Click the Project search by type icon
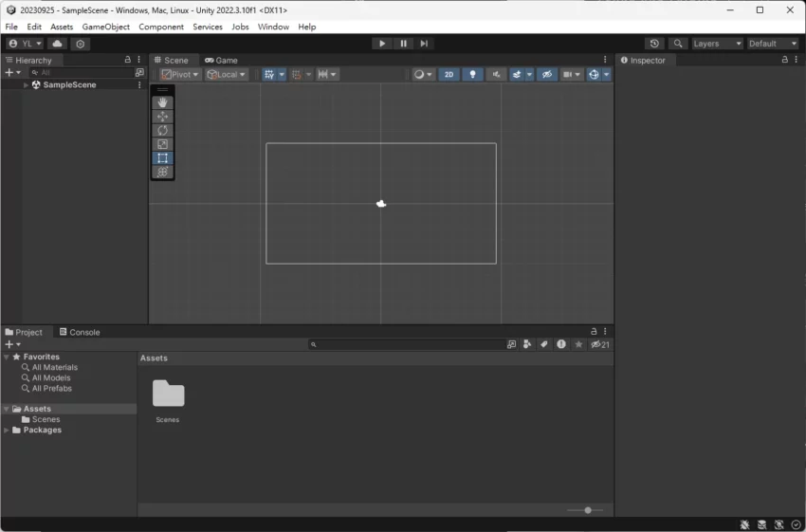806x532 pixels. coord(527,344)
